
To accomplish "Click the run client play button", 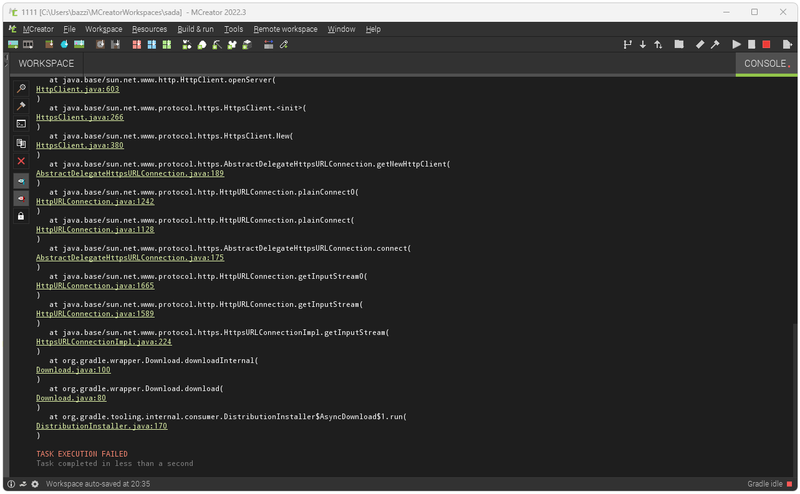I will pyautogui.click(x=737, y=44).
